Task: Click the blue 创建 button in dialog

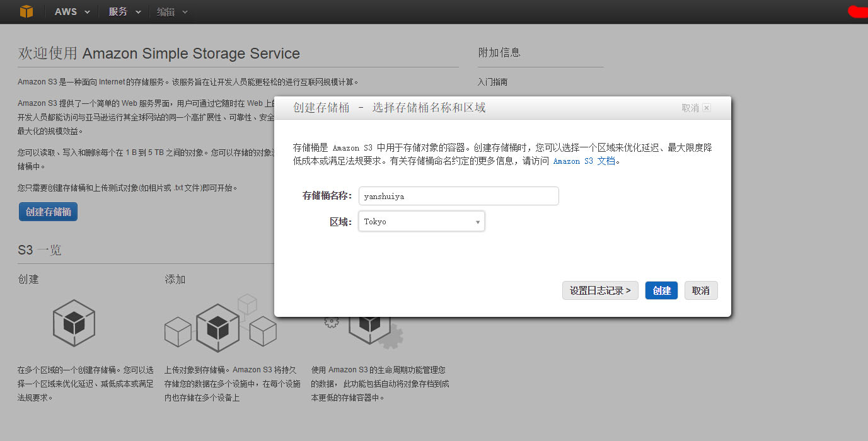Action: point(661,290)
